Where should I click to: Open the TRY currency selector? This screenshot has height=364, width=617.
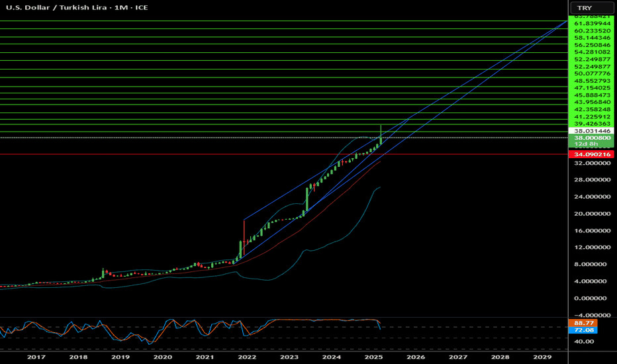pyautogui.click(x=592, y=7)
